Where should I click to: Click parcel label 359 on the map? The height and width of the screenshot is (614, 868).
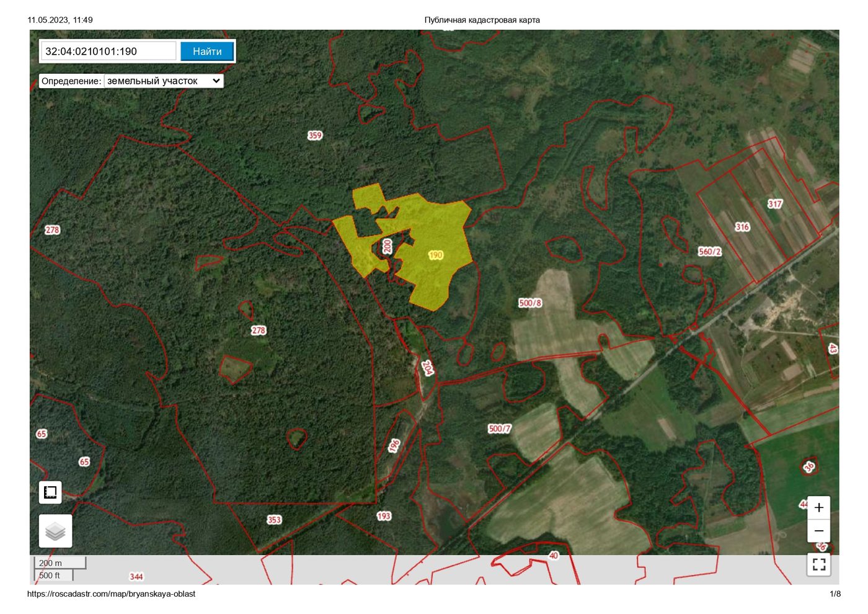point(315,135)
